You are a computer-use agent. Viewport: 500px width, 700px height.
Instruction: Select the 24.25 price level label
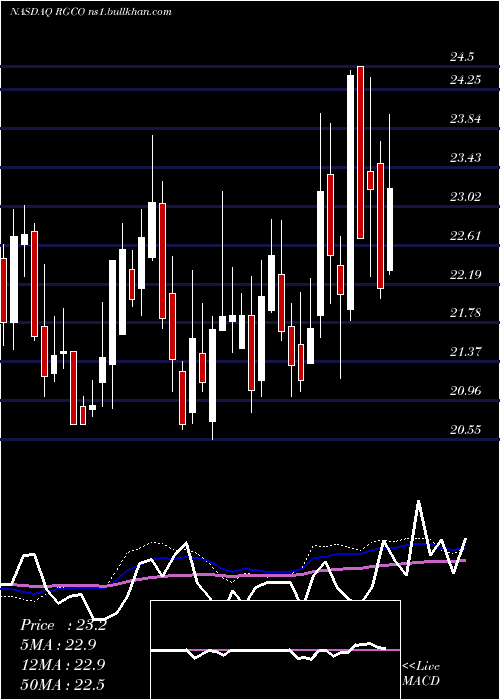[x=466, y=80]
